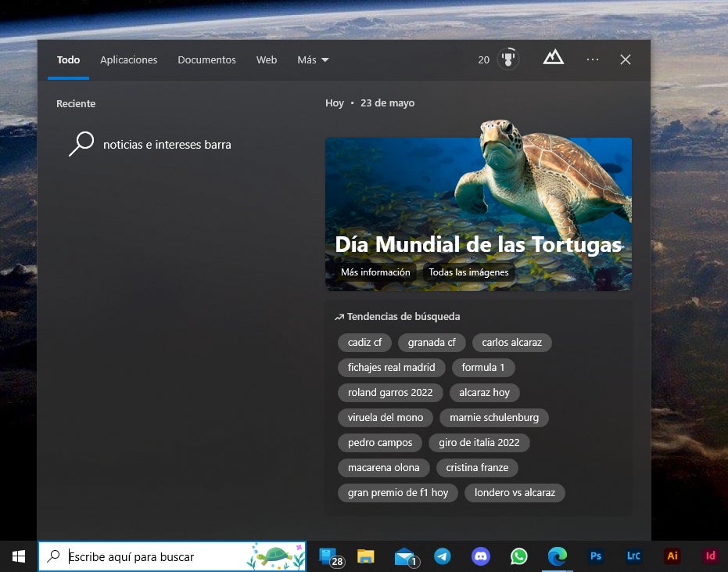The width and height of the screenshot is (728, 572).
Task: Open Microsoft Rewards points medal icon
Action: coord(507,59)
